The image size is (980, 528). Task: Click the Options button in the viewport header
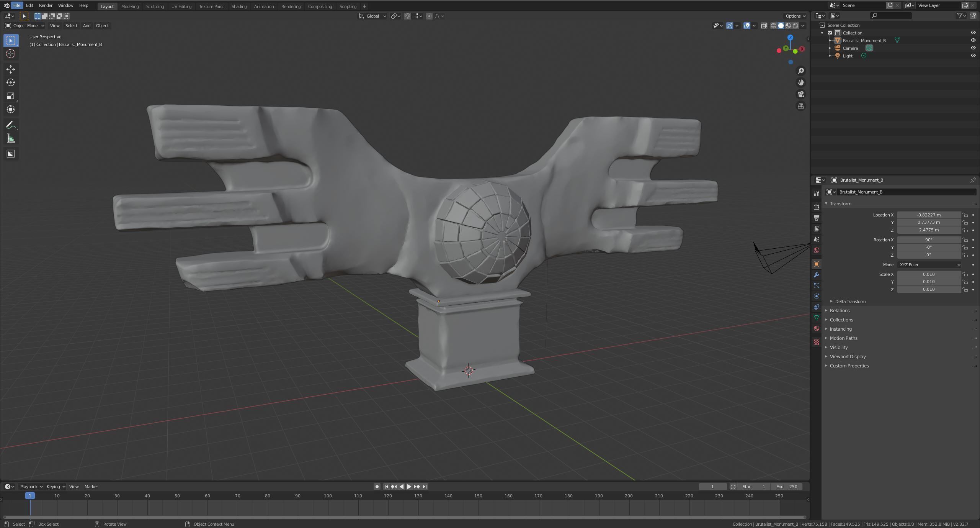795,16
